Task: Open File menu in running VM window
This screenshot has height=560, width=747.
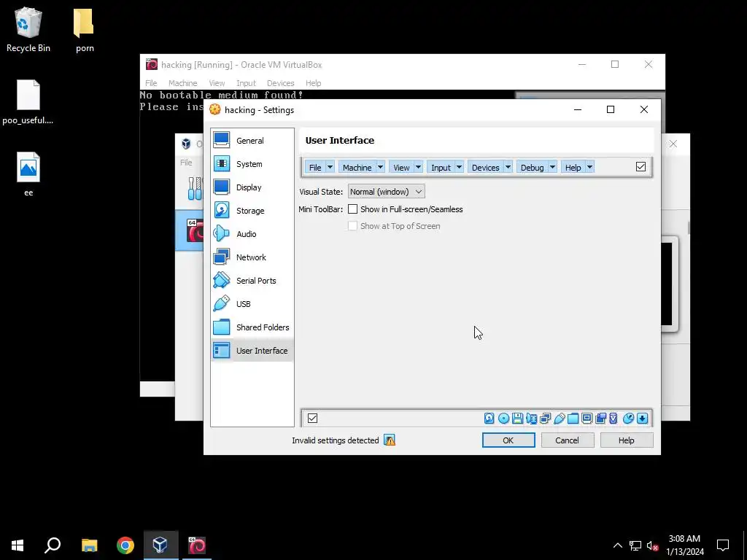Action: point(151,83)
